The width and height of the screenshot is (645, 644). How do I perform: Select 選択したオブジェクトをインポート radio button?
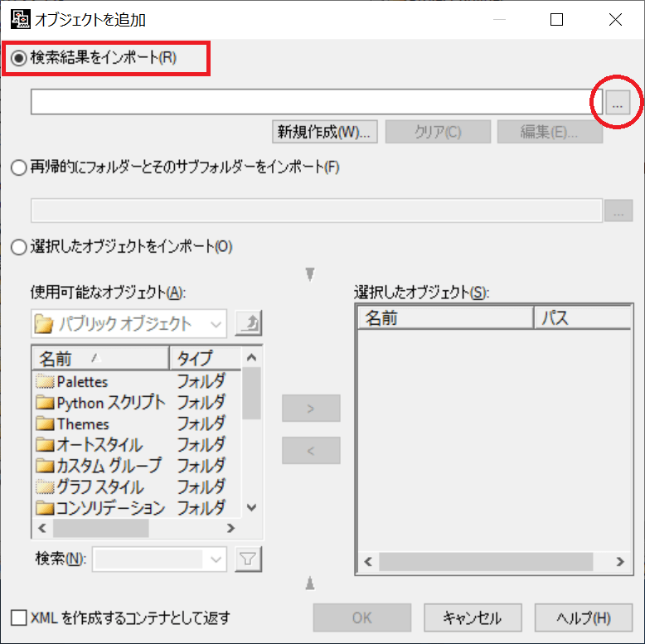[x=19, y=247]
